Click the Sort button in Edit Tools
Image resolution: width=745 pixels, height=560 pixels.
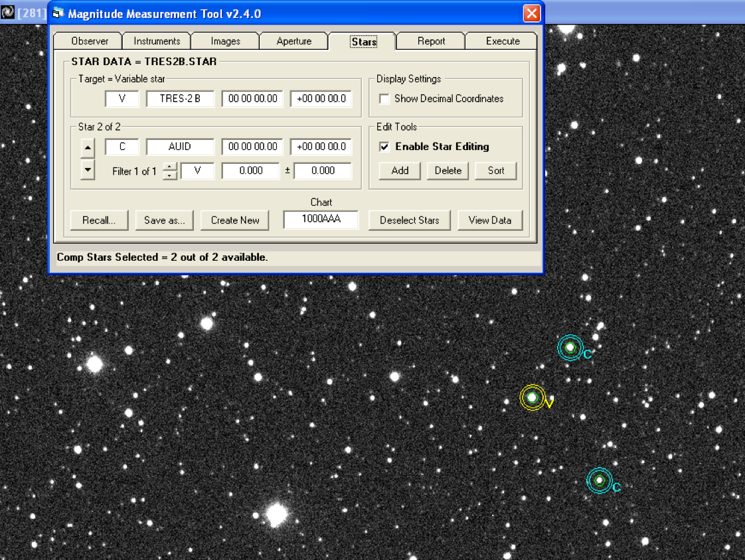(x=495, y=171)
